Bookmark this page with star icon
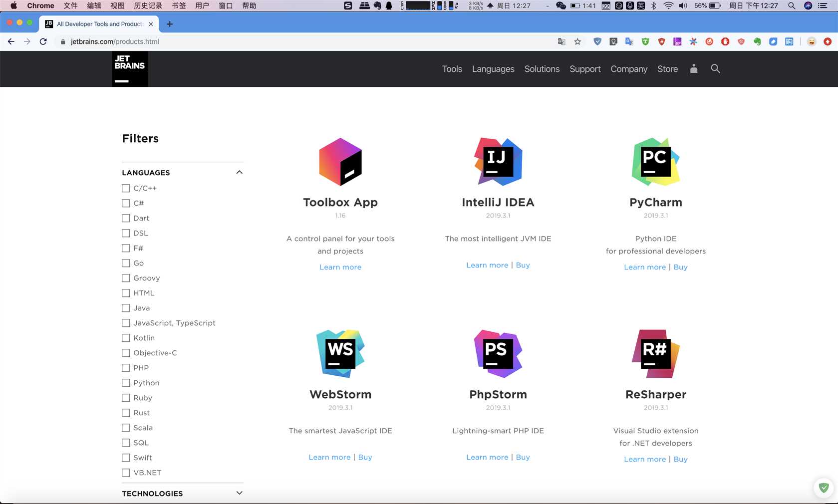The width and height of the screenshot is (838, 504). point(577,41)
